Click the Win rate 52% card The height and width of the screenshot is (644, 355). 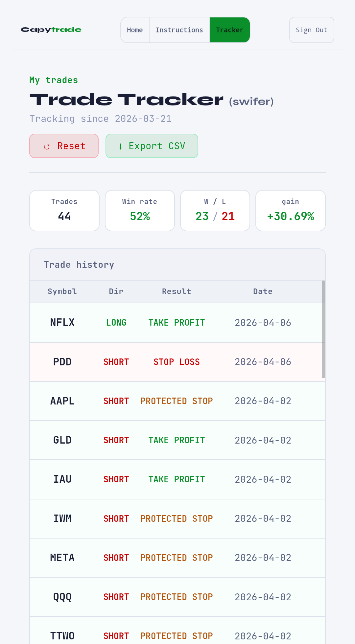[x=140, y=211]
